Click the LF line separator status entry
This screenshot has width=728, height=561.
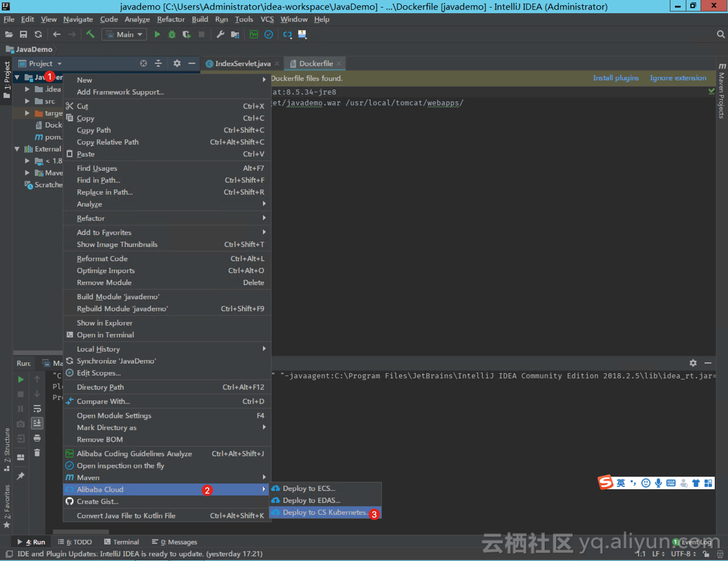pos(658,554)
